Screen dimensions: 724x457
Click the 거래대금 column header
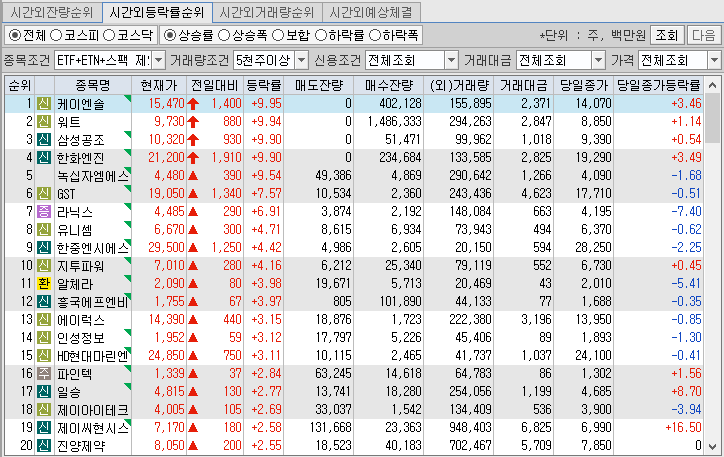(524, 85)
